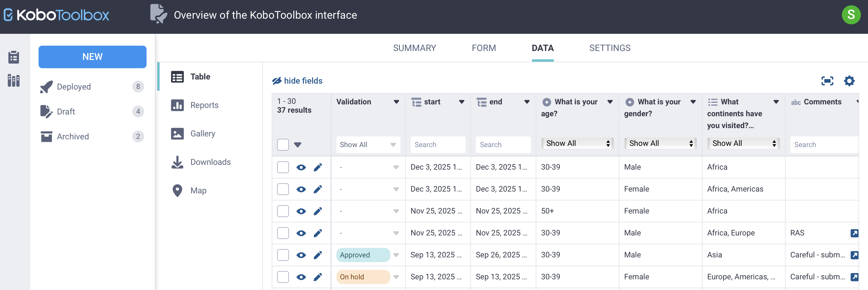Tick the Approved submission's checkbox

tap(283, 255)
